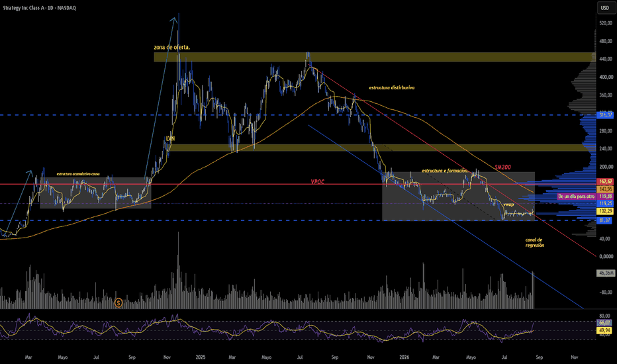Image resolution: width=617 pixels, height=364 pixels.
Task: Click the 360,00 price axis label
Action: click(606, 95)
